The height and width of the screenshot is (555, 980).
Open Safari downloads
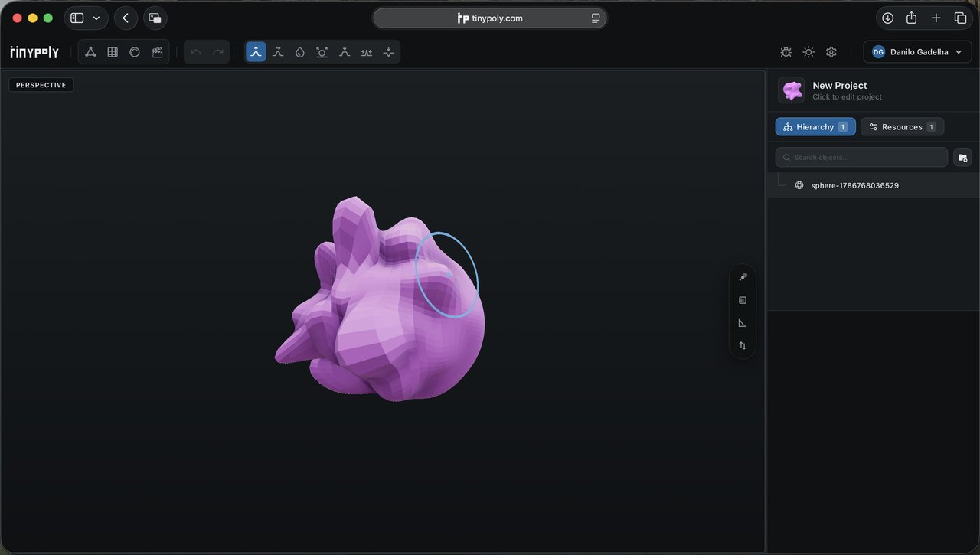click(x=887, y=18)
